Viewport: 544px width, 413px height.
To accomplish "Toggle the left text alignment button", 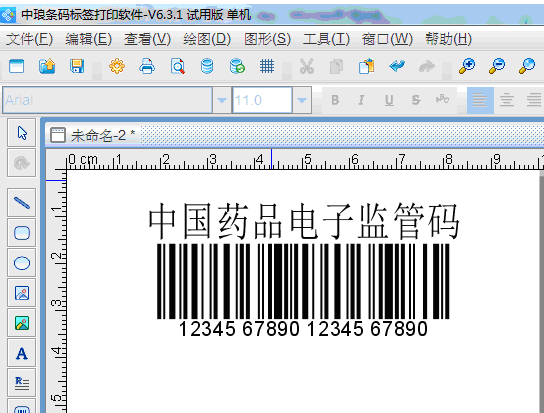I will pos(480,100).
